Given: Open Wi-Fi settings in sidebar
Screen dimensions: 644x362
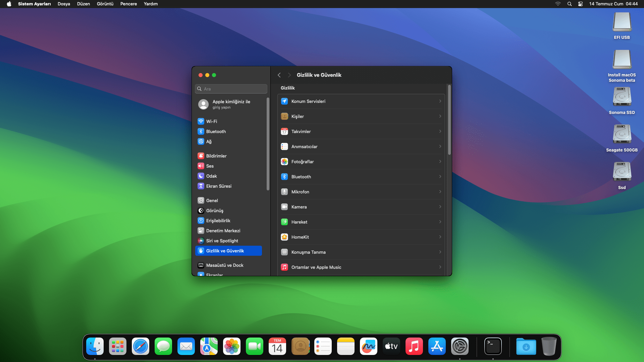Looking at the screenshot, I should 211,121.
